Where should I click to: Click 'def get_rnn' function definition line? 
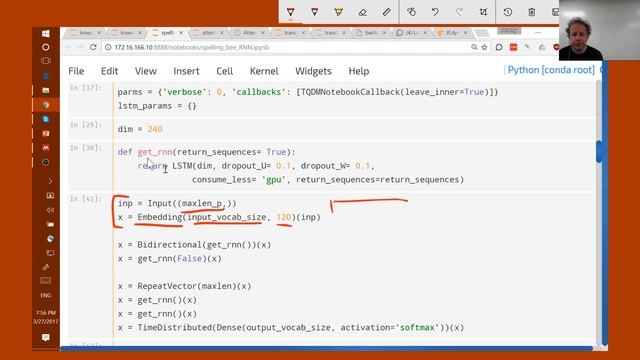pos(206,152)
